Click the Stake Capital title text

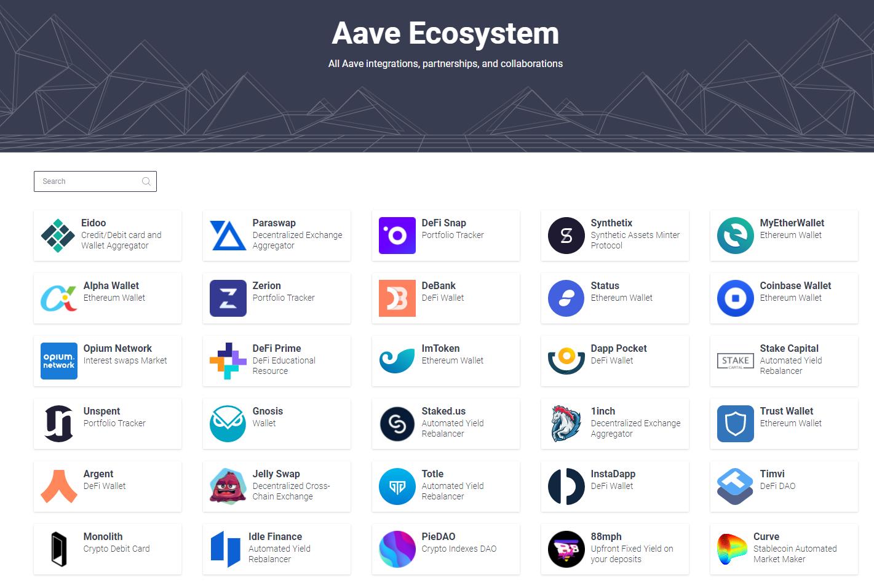click(789, 349)
